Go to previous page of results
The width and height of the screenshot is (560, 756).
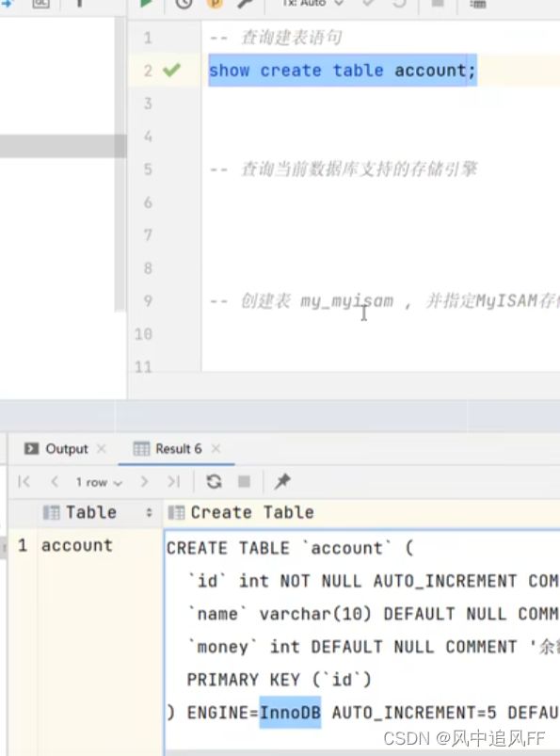[55, 481]
